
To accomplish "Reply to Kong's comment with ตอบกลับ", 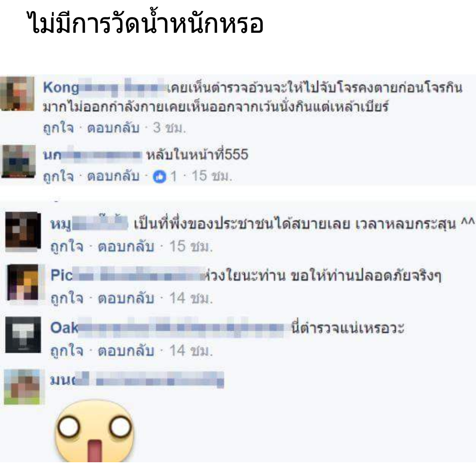I will 113,128.
